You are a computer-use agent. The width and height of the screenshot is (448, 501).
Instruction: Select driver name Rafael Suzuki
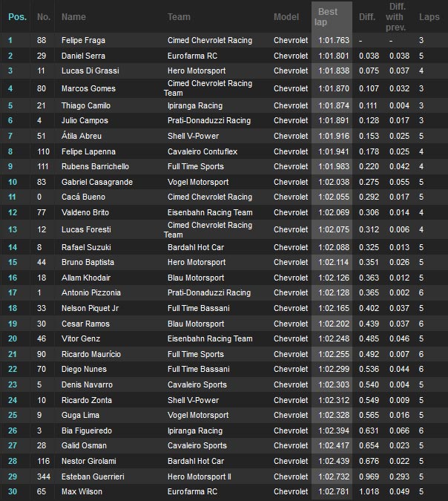pyautogui.click(x=86, y=247)
